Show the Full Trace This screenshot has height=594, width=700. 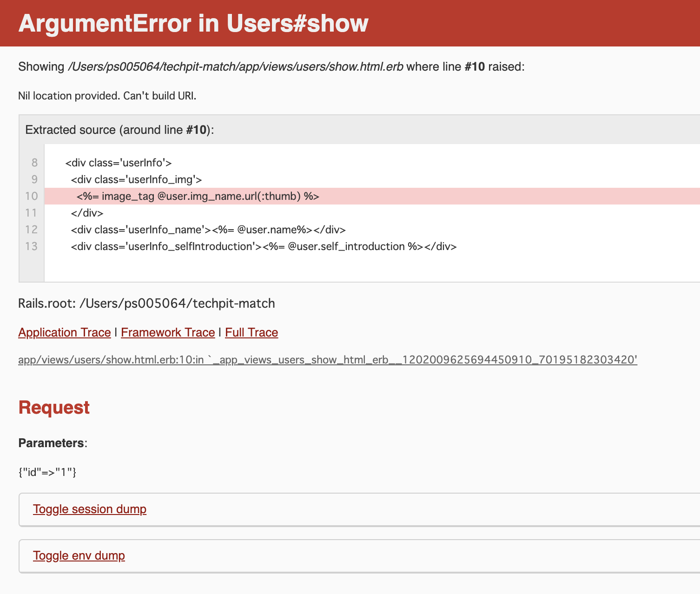251,332
